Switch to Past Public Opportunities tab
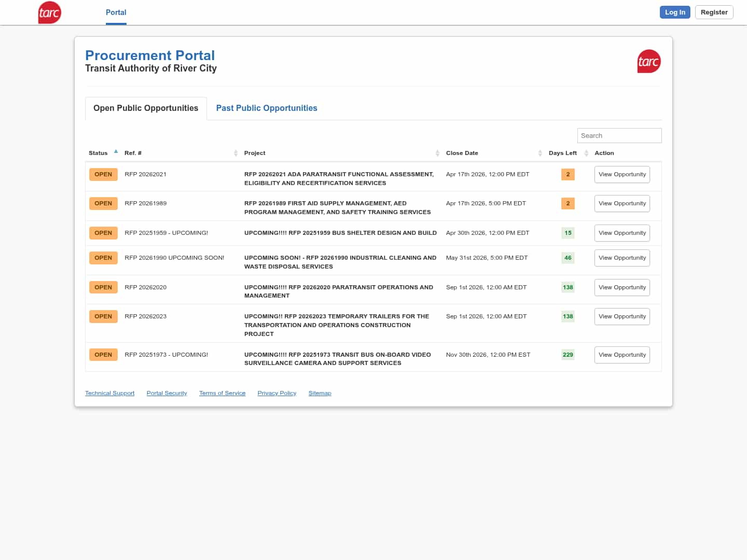This screenshot has width=747, height=560. click(x=266, y=108)
